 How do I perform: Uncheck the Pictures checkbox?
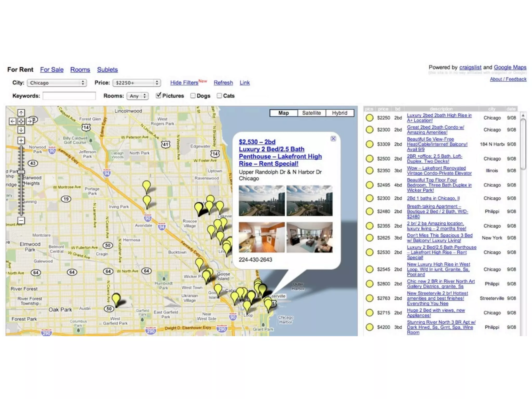click(158, 96)
